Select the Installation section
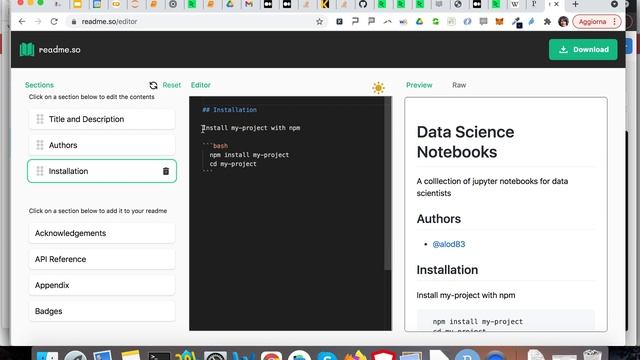Image resolution: width=640 pixels, height=360 pixels. pyautogui.click(x=102, y=171)
